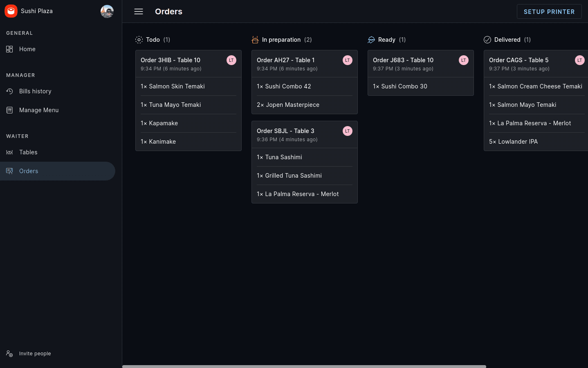Click '9:36 PM (4 minutes ago)' timestamp
The height and width of the screenshot is (368, 588).
(x=287, y=140)
